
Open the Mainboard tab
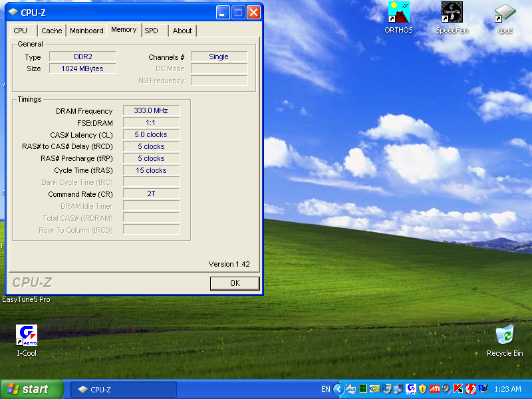click(x=86, y=31)
